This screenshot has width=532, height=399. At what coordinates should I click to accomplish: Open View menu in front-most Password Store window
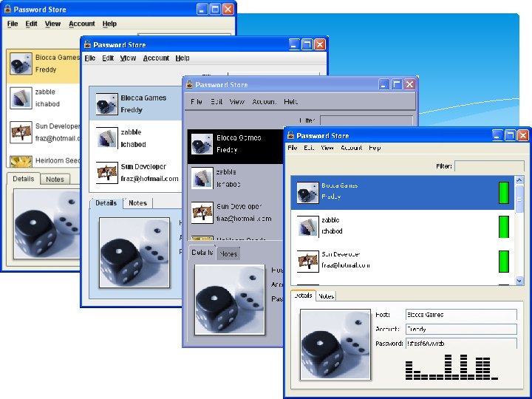[327, 148]
